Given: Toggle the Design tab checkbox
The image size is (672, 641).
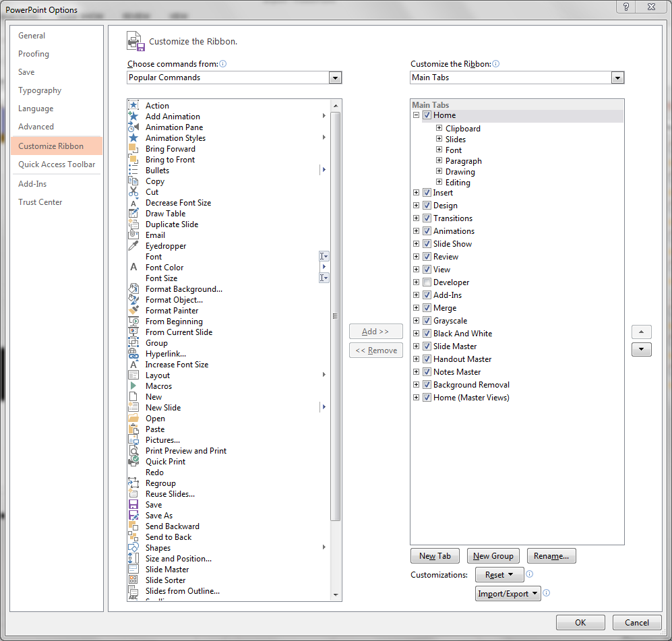Looking at the screenshot, I should point(427,205).
